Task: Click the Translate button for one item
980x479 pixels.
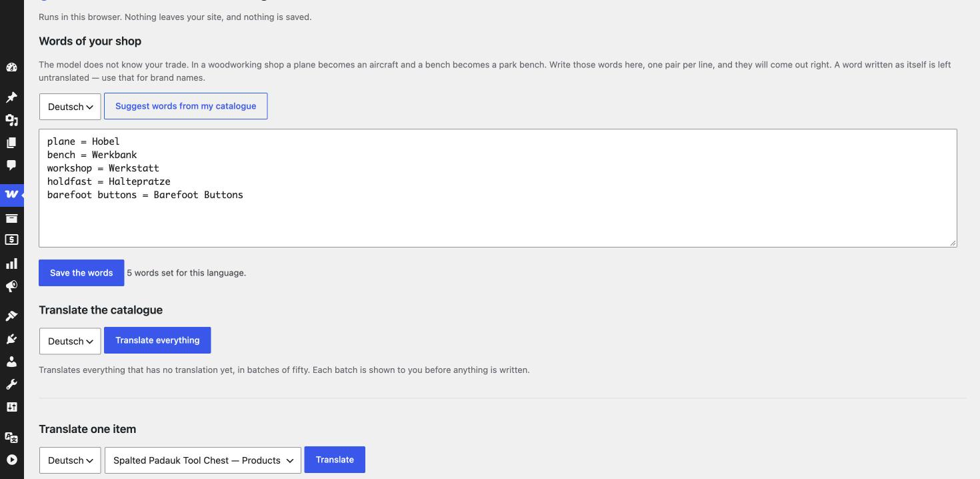Action: click(x=335, y=460)
